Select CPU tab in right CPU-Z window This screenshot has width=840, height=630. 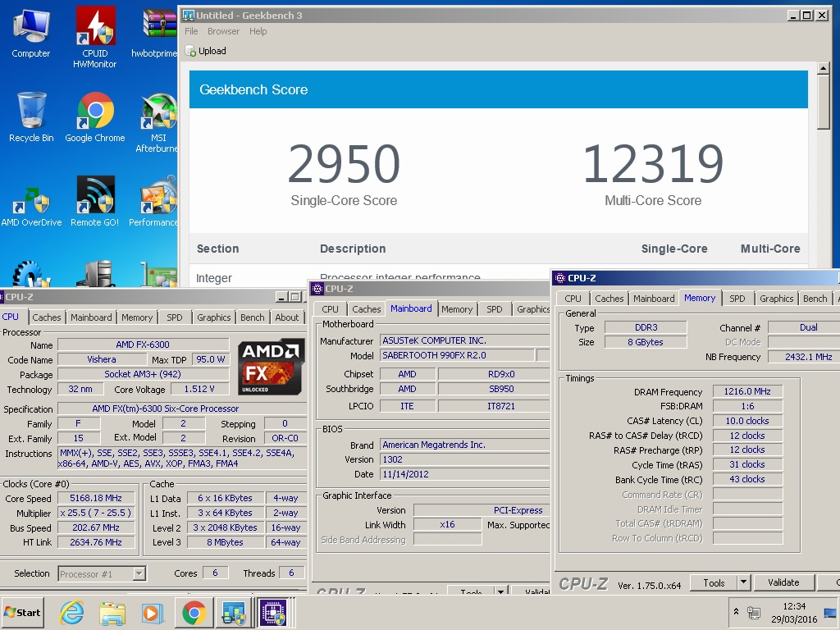click(573, 299)
